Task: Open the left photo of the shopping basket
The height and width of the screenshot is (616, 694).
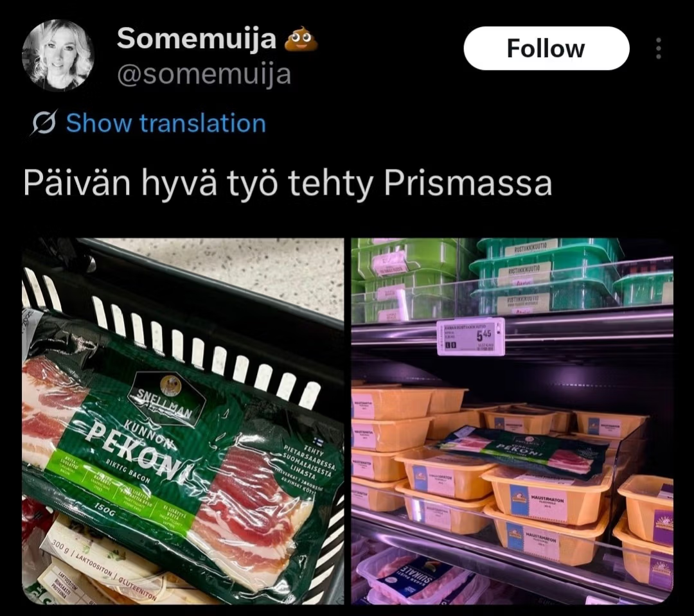Action: [183, 421]
